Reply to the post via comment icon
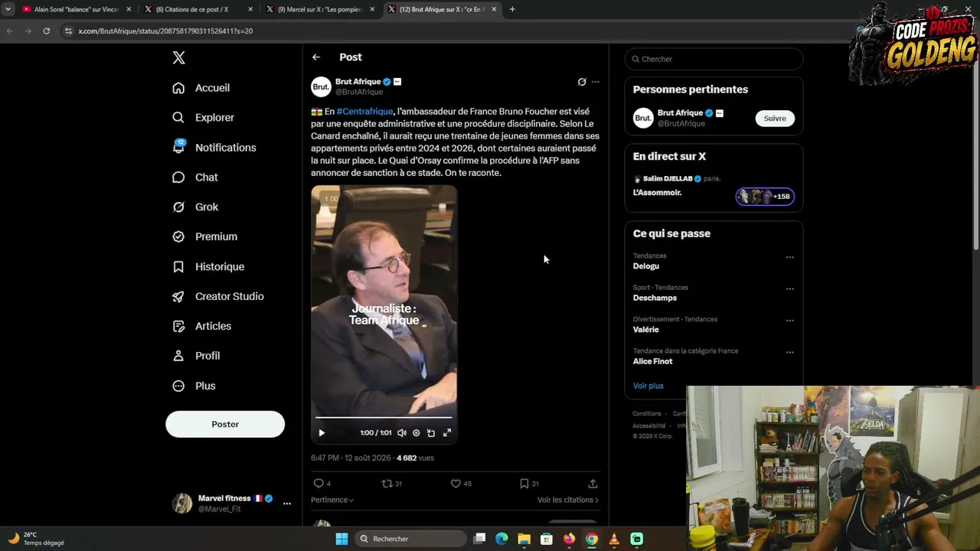Screen dimensions: 980x551 click(318, 484)
